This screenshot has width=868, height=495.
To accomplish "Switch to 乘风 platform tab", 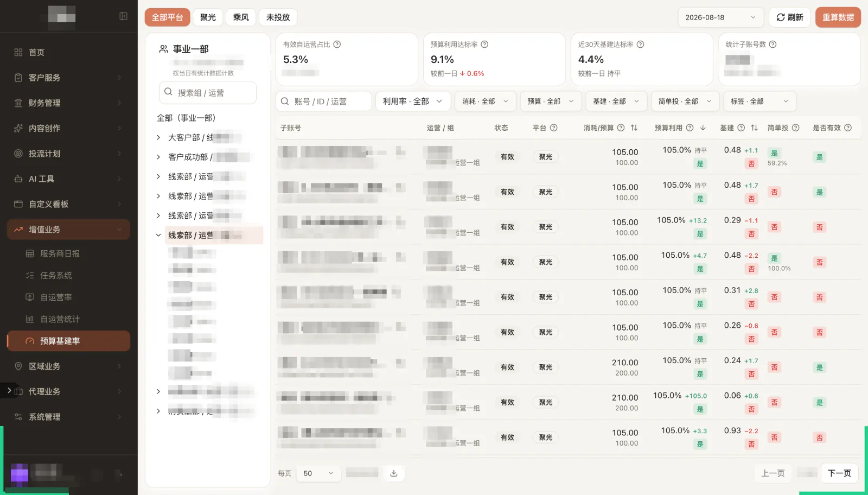I will (x=241, y=17).
